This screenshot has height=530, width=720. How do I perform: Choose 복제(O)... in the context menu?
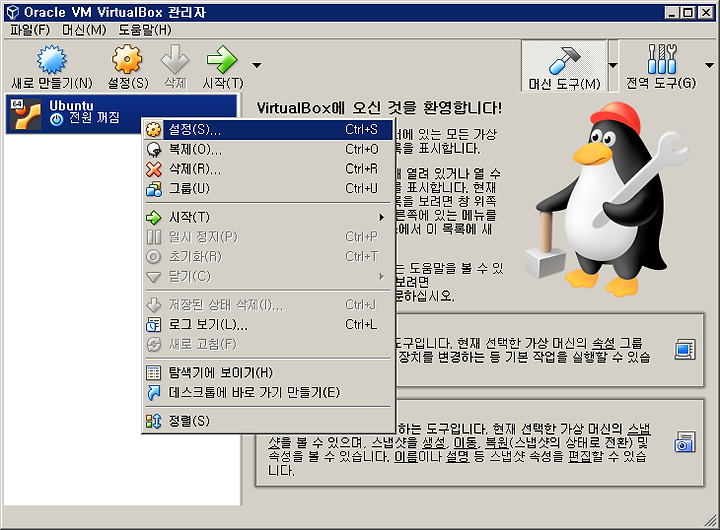[269, 149]
